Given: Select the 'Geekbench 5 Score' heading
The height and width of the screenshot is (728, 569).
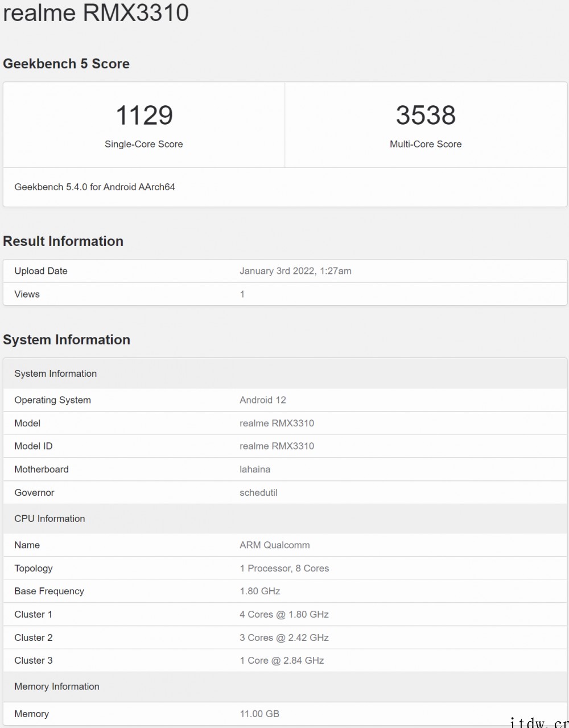Looking at the screenshot, I should (66, 64).
